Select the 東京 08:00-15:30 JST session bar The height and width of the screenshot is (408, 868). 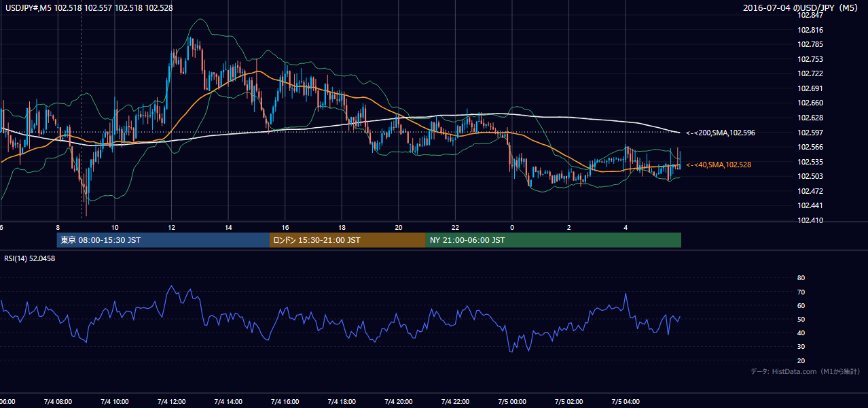click(163, 240)
